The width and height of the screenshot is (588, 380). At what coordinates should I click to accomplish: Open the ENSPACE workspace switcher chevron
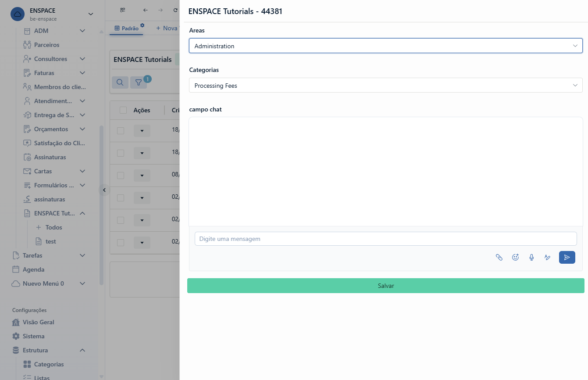91,14
